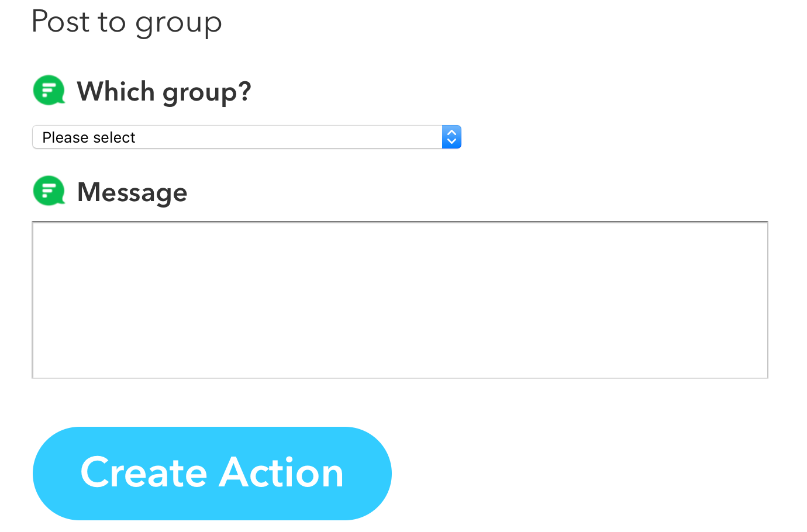The height and width of the screenshot is (532, 807).
Task: Click the Please select placeholder text
Action: (89, 137)
